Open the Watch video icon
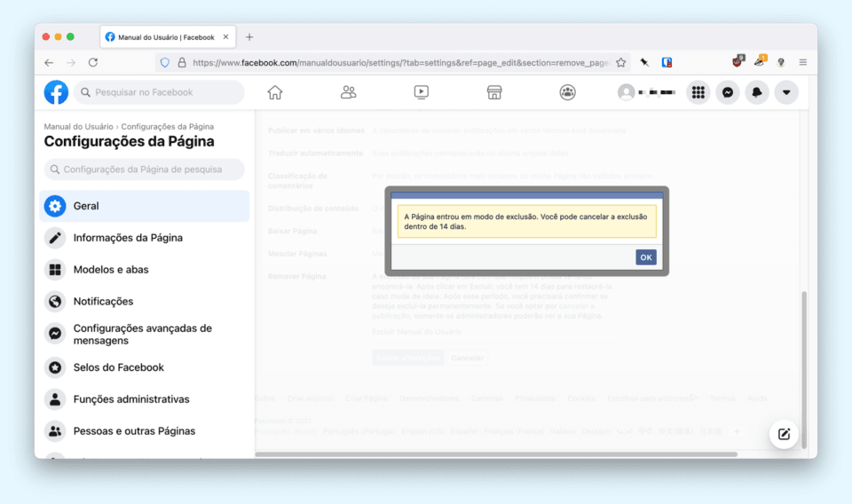This screenshot has height=504, width=852. (x=421, y=92)
